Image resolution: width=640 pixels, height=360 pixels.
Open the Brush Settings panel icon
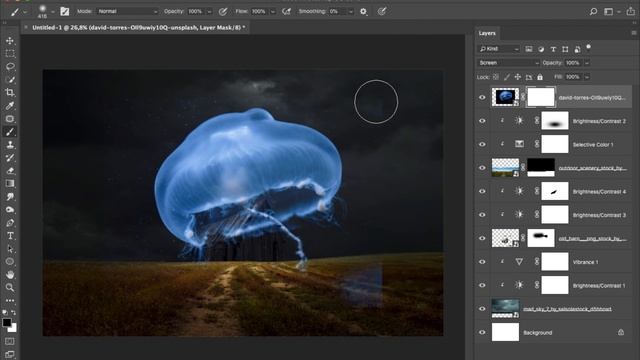click(64, 11)
